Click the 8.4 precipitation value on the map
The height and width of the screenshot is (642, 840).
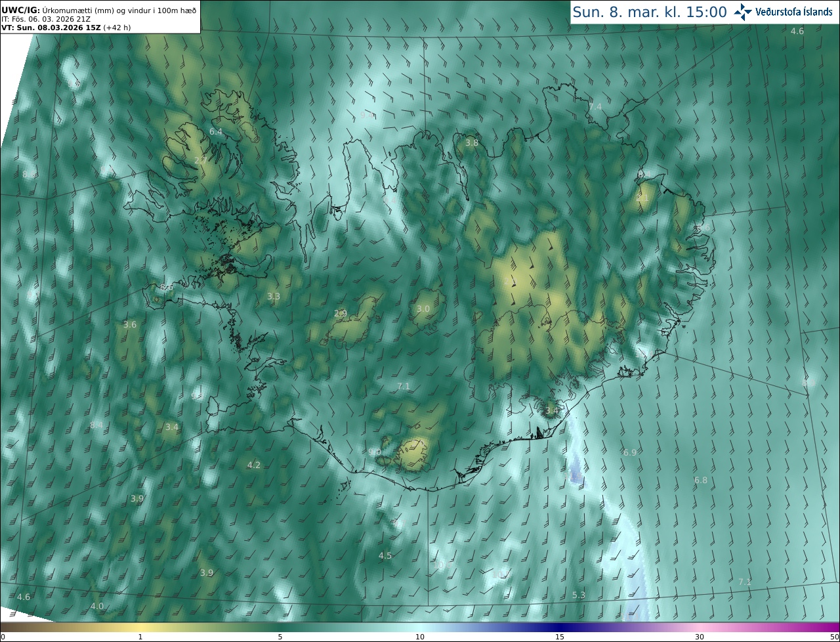(96, 425)
